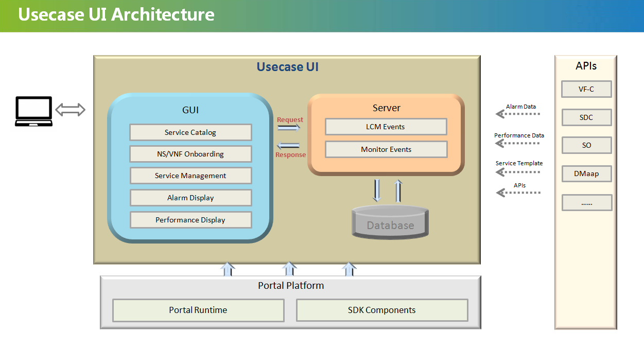Click the SDC API box
Screen dimensions: 644x347
click(x=586, y=117)
